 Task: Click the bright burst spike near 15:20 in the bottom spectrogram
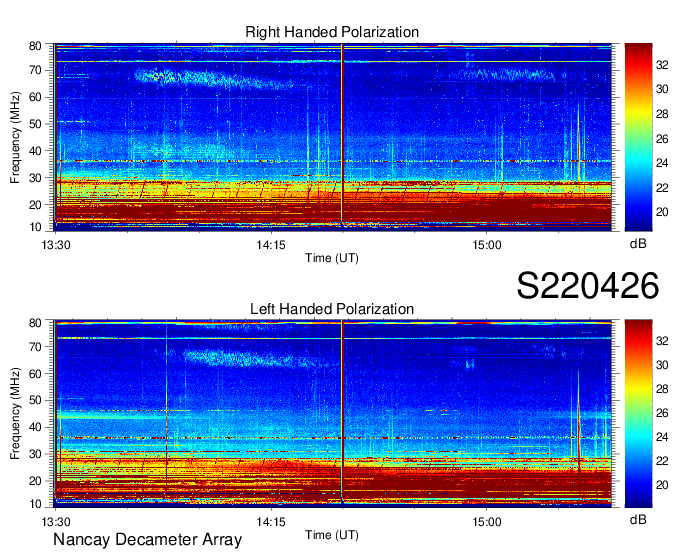coord(579,423)
